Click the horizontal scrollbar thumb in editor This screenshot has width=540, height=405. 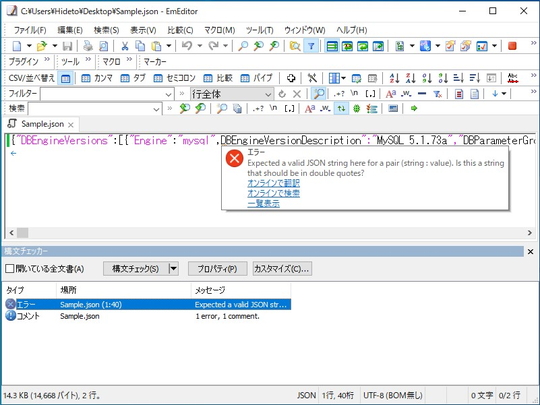tap(23, 233)
